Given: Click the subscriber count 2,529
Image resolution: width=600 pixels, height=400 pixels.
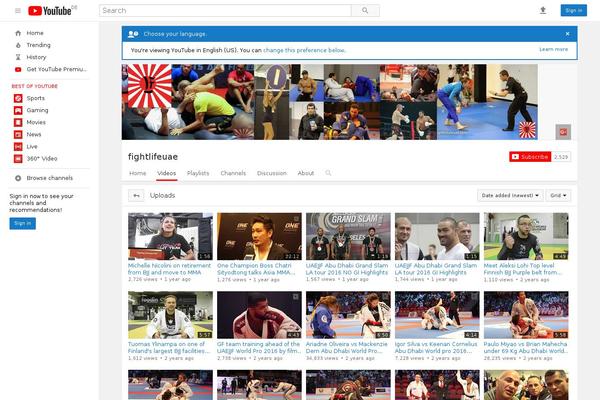Looking at the screenshot, I should (x=561, y=157).
